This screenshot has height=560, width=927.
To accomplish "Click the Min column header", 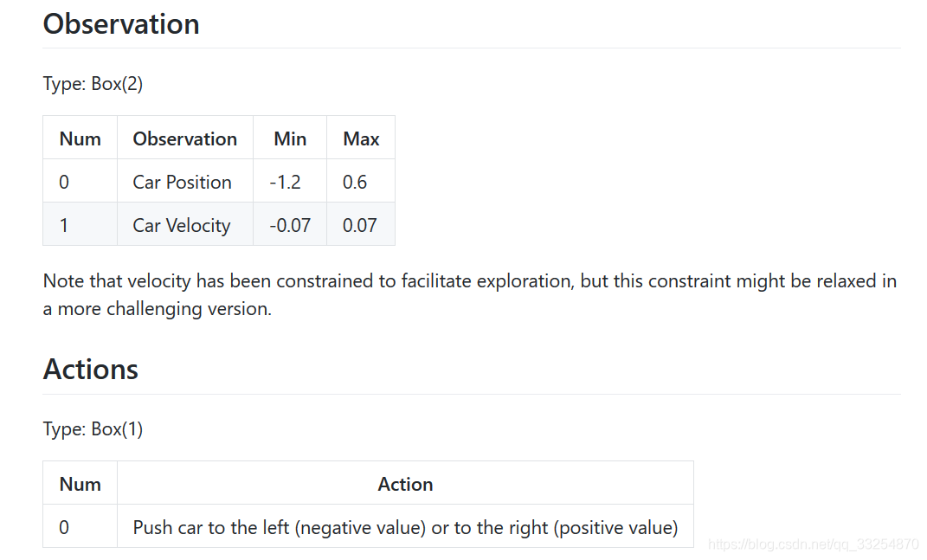I will pyautogui.click(x=290, y=138).
